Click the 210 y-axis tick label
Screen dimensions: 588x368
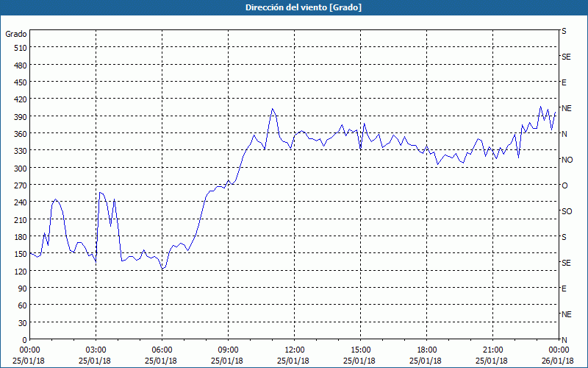[21, 219]
